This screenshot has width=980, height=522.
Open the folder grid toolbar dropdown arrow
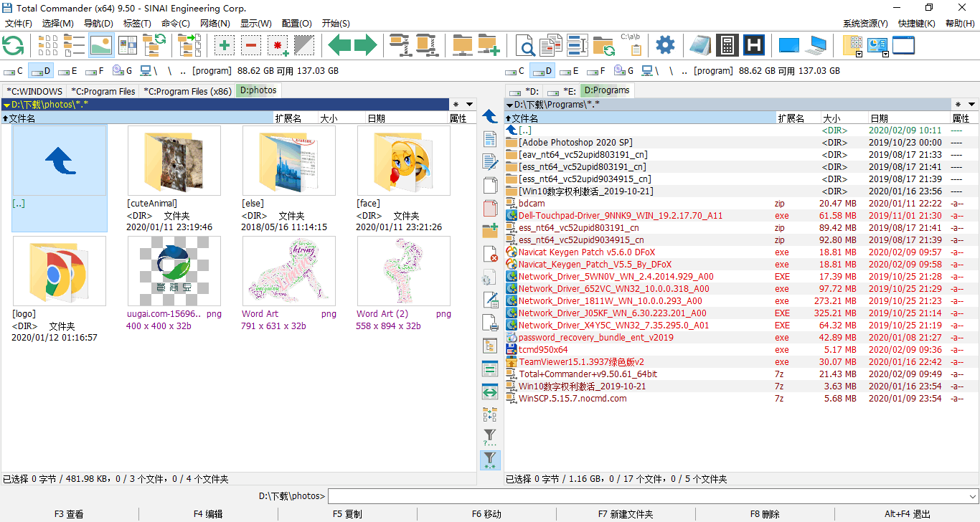pos(859,53)
